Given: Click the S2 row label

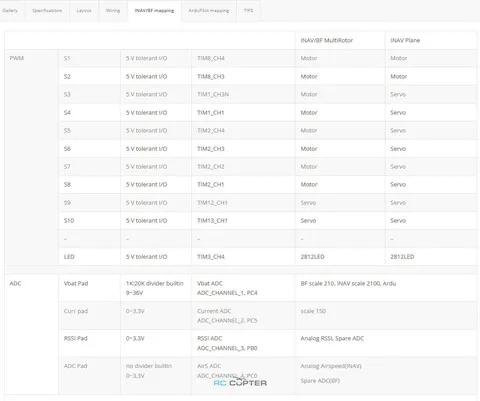Looking at the screenshot, I should pyautogui.click(x=67, y=77).
